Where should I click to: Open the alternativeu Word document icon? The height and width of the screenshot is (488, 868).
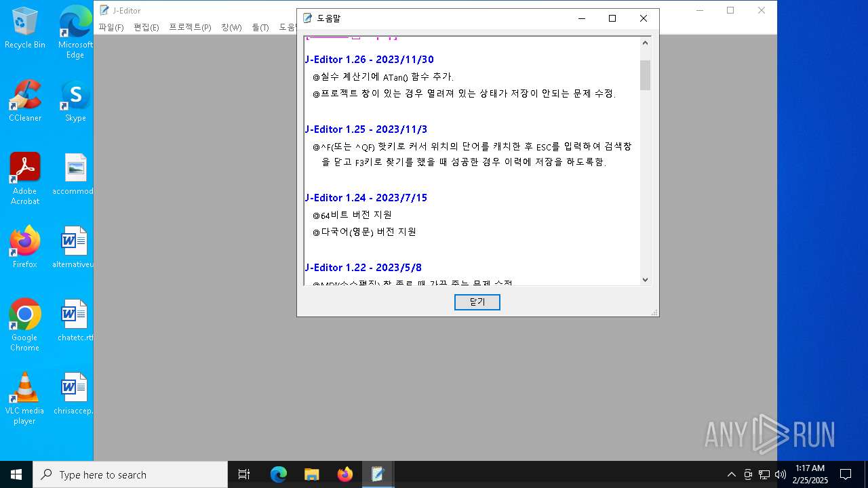[75, 247]
